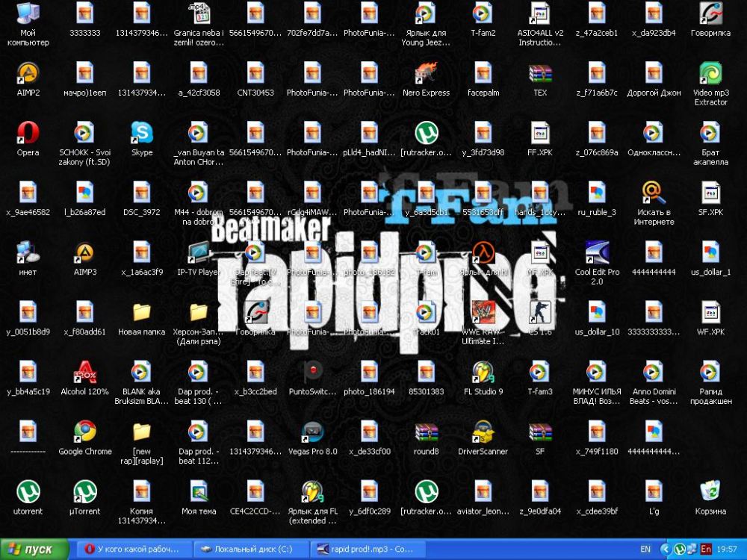The width and height of the screenshot is (747, 560).
Task: Click the red En tray icon
Action: (706, 549)
